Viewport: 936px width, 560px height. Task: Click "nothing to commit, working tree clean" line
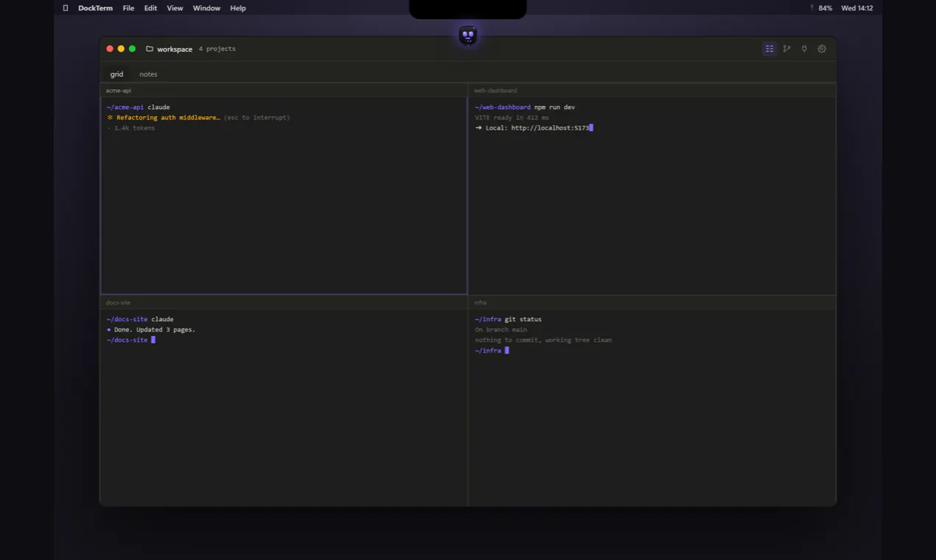543,340
